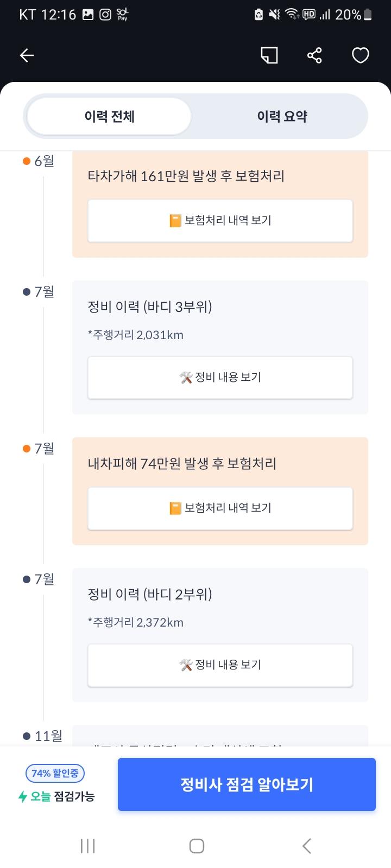Tap the Android home button icon
This screenshot has height=868, width=391.
coord(197,846)
